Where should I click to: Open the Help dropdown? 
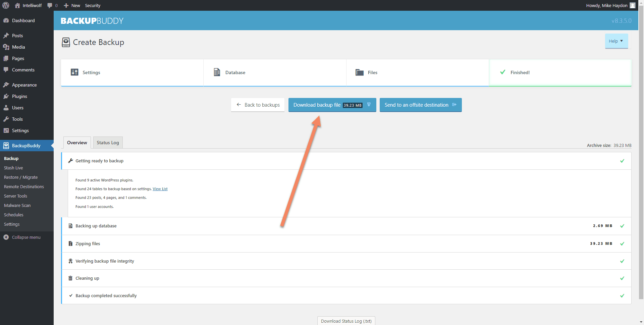(x=616, y=41)
